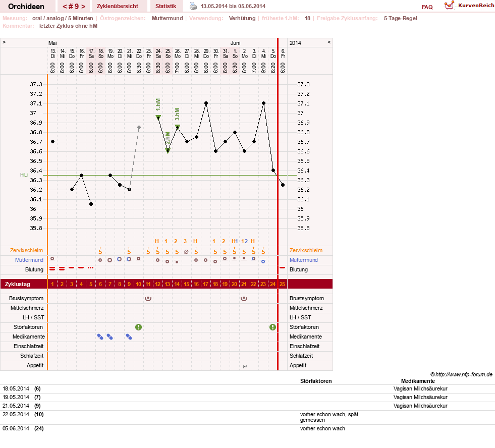The width and height of the screenshot is (495, 448).
Task: Click 'vorher schon wach, spät gemessen' note
Action: click(329, 417)
